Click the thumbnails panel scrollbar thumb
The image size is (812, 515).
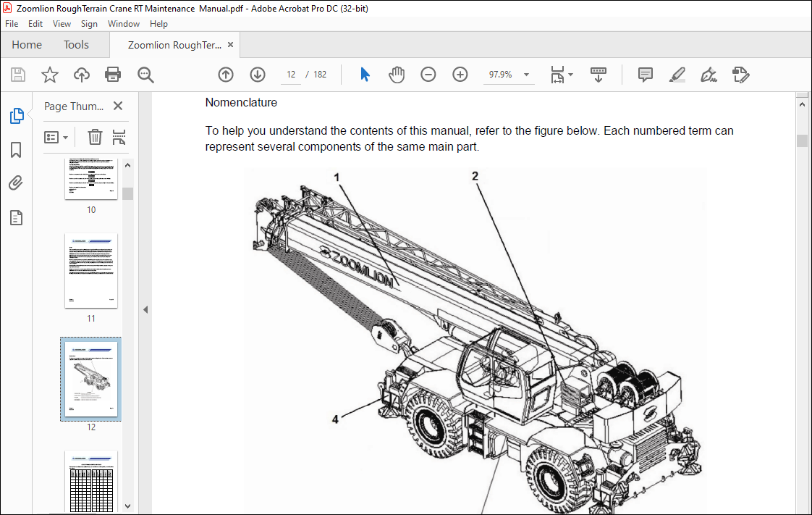[x=128, y=193]
